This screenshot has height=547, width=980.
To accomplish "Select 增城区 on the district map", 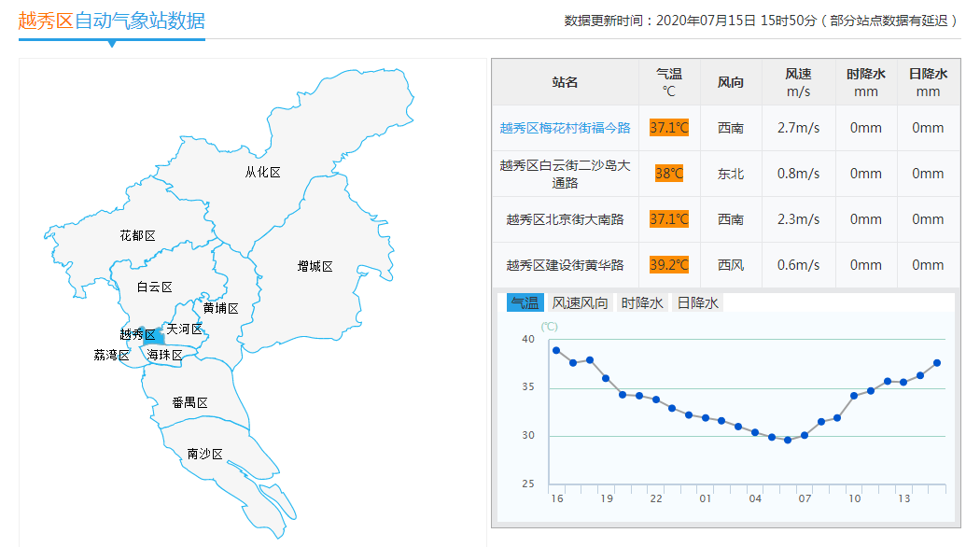I will pyautogui.click(x=315, y=266).
